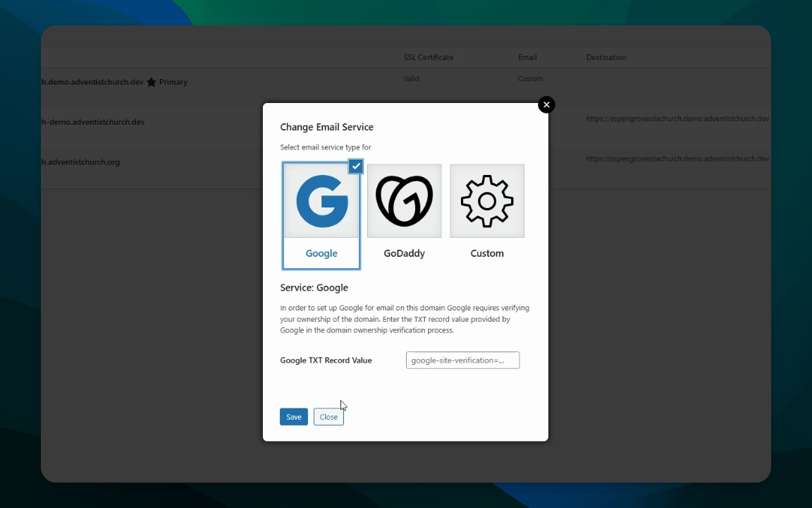This screenshot has width=812, height=508.
Task: Click the Primary star icon in the domain list
Action: pos(152,82)
